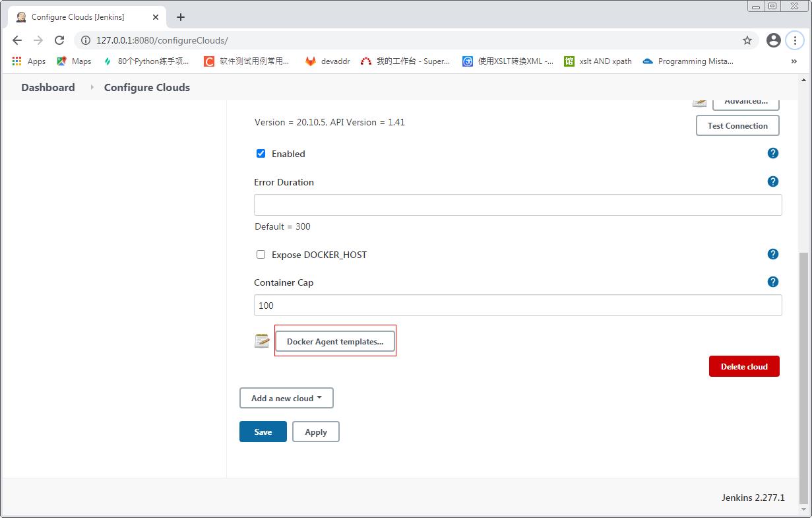Open help for Expose DOCKER_HOST

point(773,254)
